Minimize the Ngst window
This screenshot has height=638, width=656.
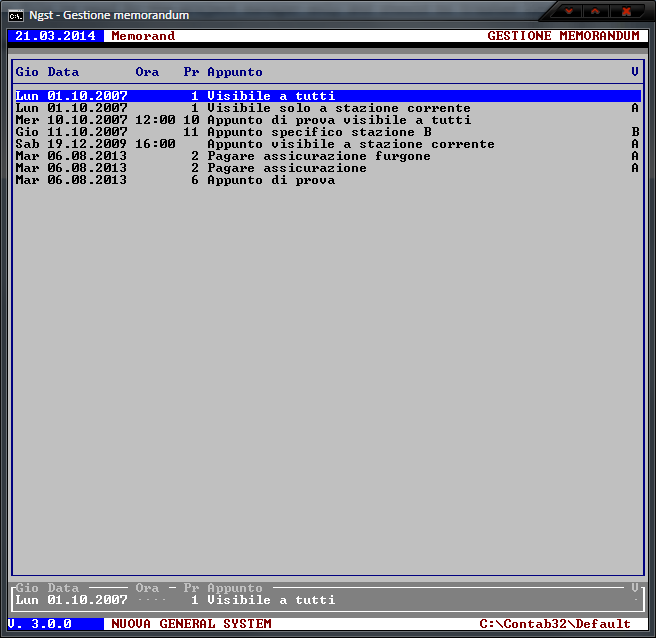[570, 12]
